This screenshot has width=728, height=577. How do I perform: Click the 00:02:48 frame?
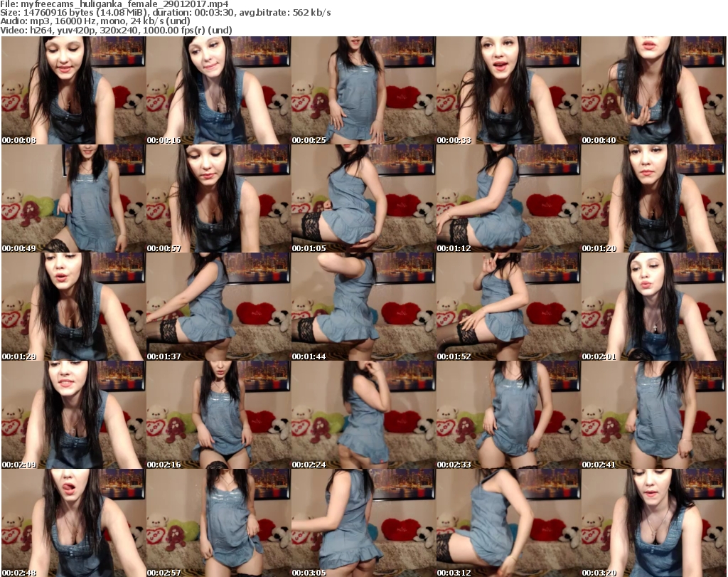pyautogui.click(x=73, y=523)
